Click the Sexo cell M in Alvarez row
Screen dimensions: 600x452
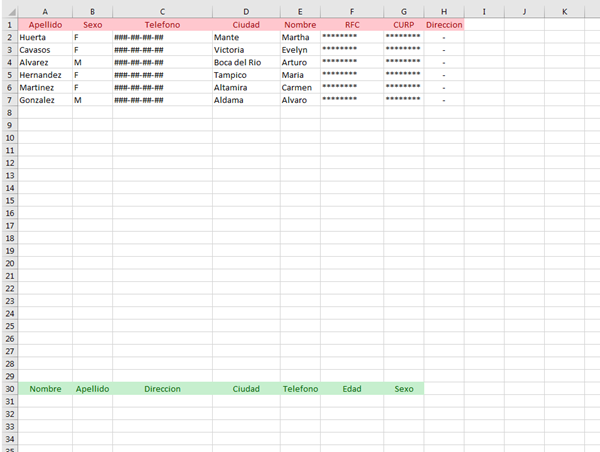93,62
